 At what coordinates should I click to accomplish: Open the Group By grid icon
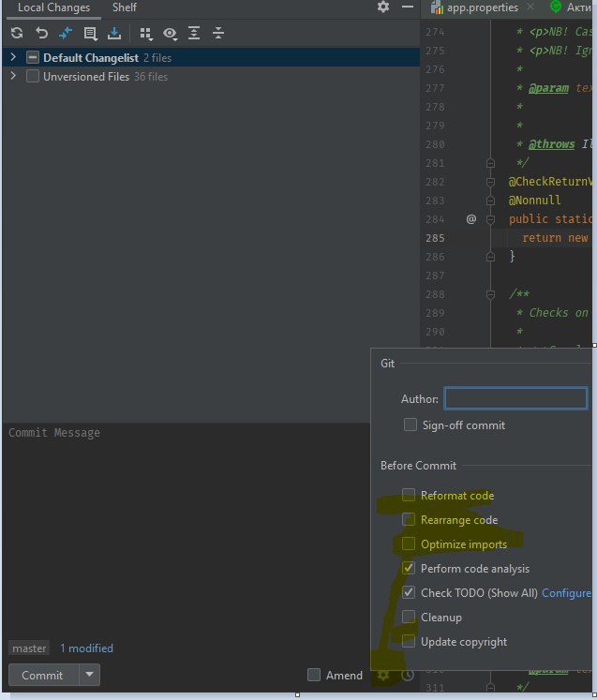pos(146,34)
